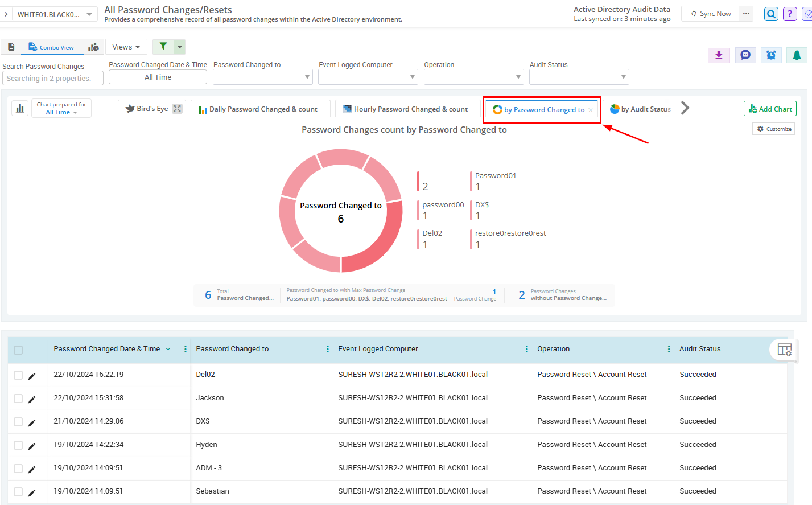Click the alarm clock schedule icon

point(771,55)
